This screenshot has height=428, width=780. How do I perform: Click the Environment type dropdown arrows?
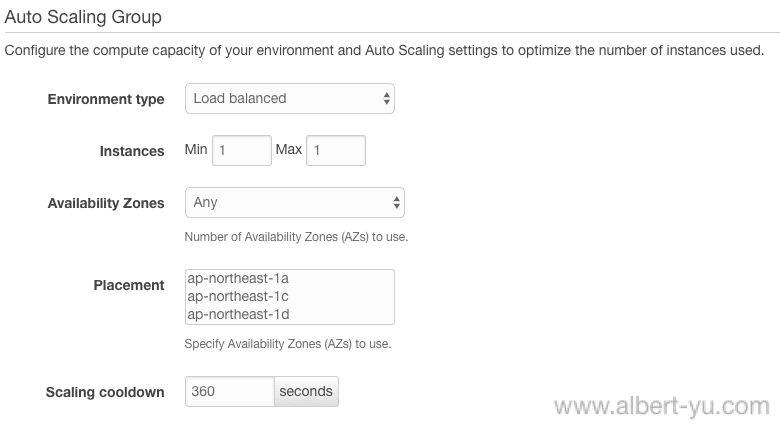(387, 99)
